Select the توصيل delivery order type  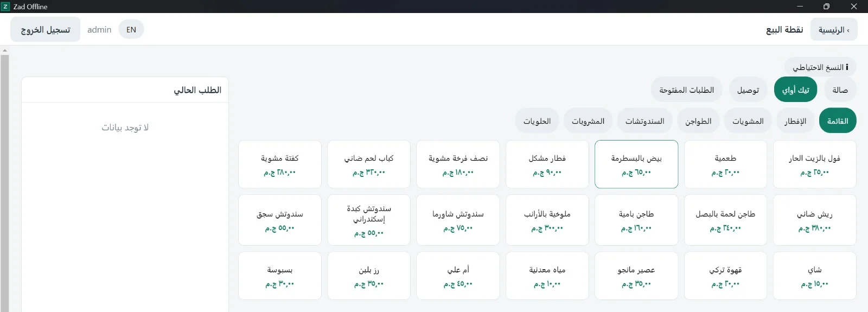coord(748,90)
